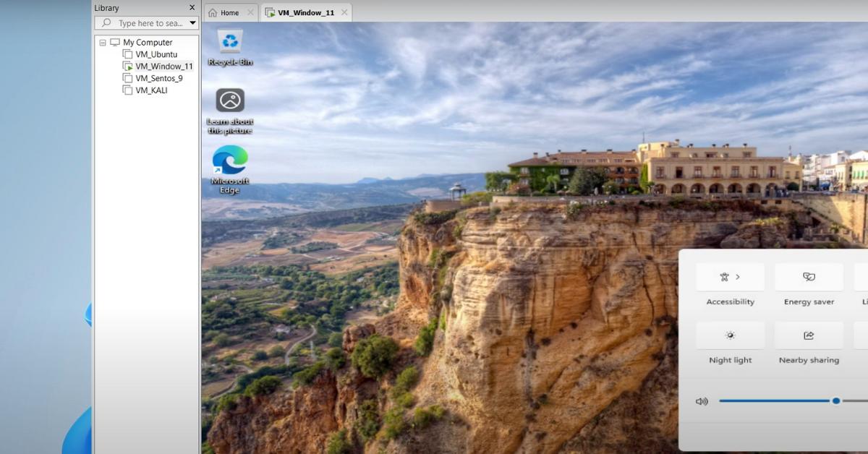Click the VM_Ubuntu virtual machine icon
868x454 pixels.
click(x=127, y=54)
